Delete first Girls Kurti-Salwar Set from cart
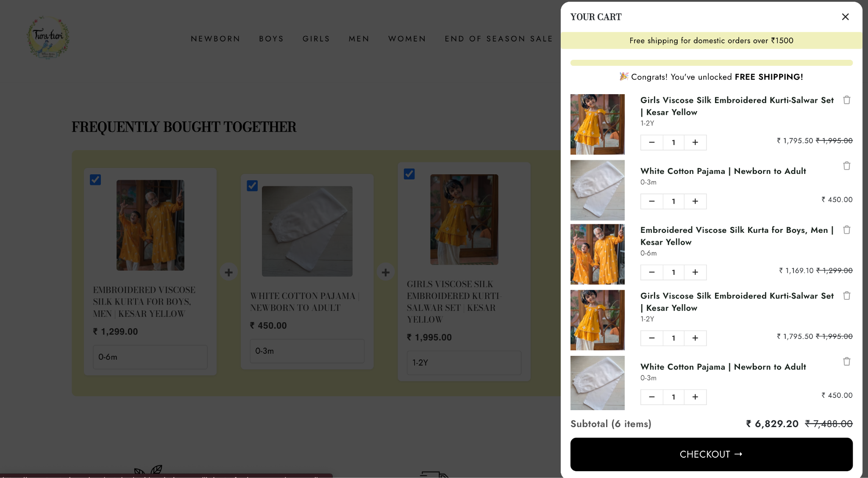Image resolution: width=868 pixels, height=478 pixels. coord(846,100)
